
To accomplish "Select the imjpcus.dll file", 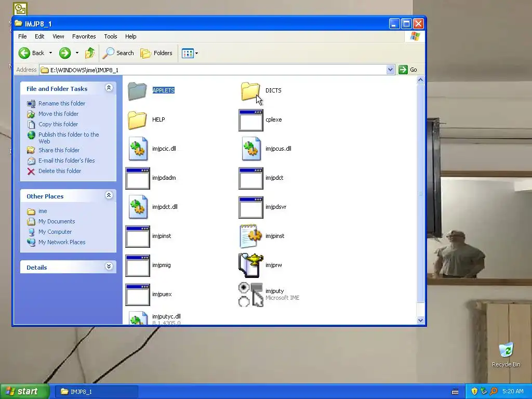I will pos(265,149).
